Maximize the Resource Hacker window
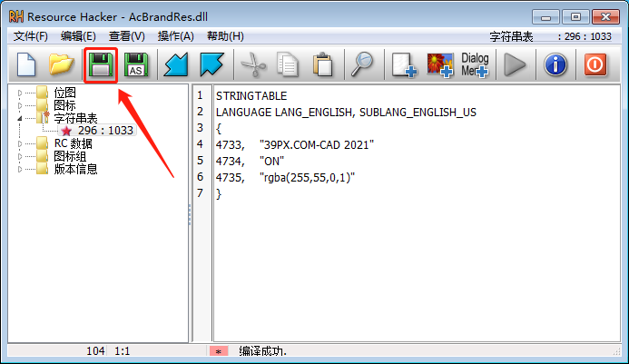Screen dimensions: 629x364 point(575,17)
